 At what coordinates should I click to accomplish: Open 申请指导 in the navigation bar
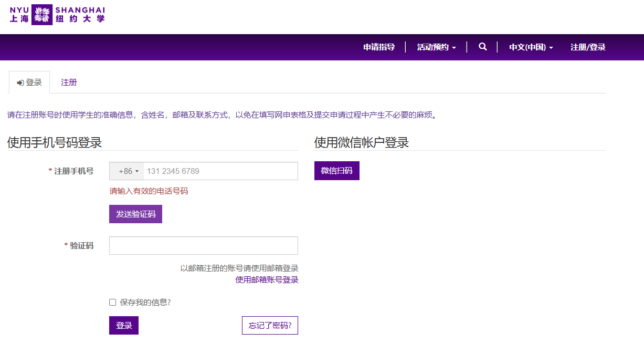[x=379, y=47]
